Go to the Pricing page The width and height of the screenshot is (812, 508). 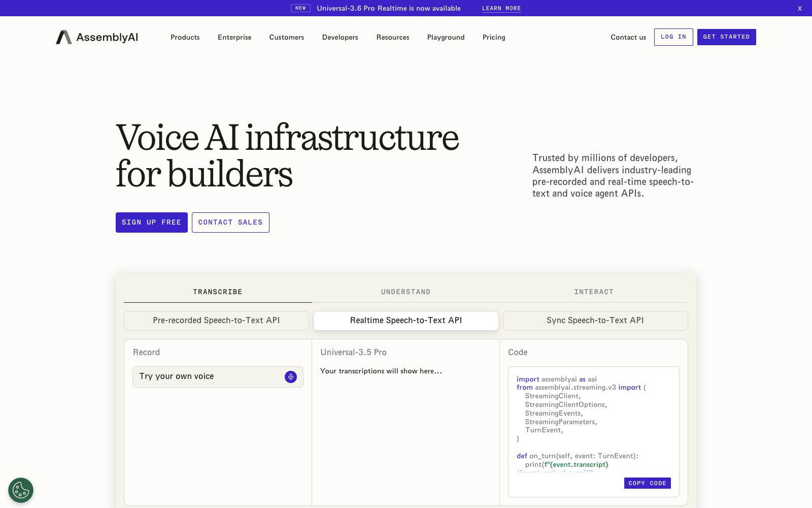point(494,37)
